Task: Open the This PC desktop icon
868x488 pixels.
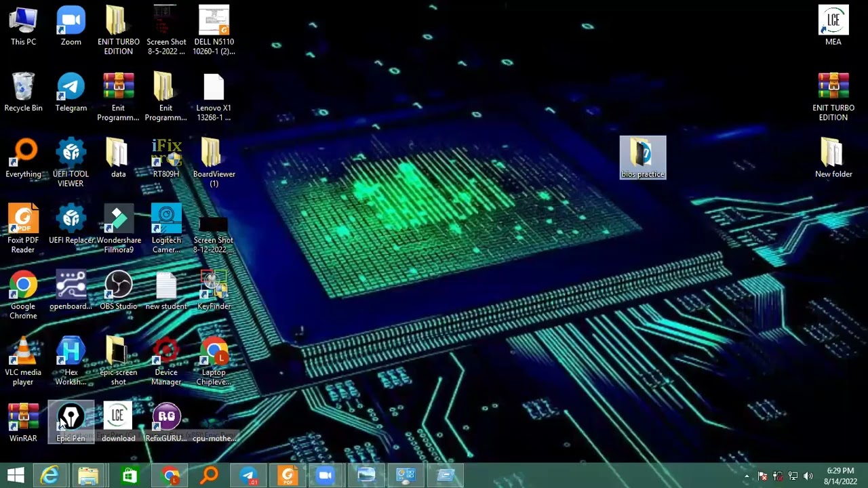Action: pyautogui.click(x=23, y=26)
